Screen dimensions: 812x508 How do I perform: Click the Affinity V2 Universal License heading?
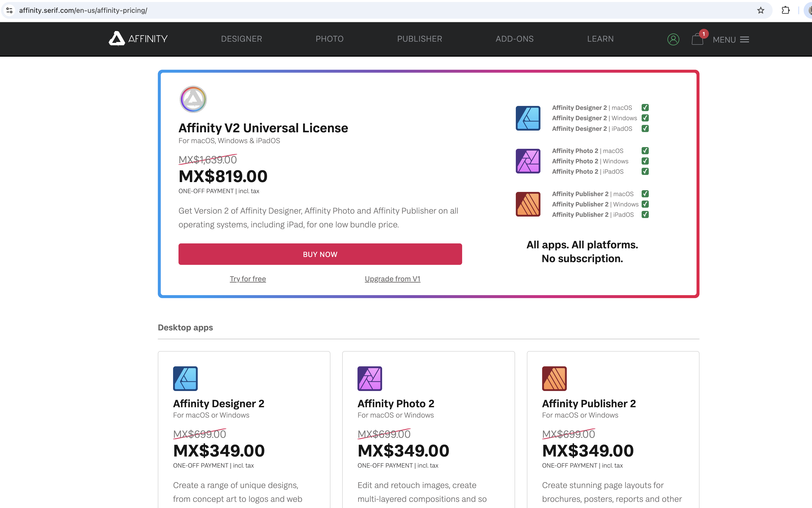tap(263, 128)
